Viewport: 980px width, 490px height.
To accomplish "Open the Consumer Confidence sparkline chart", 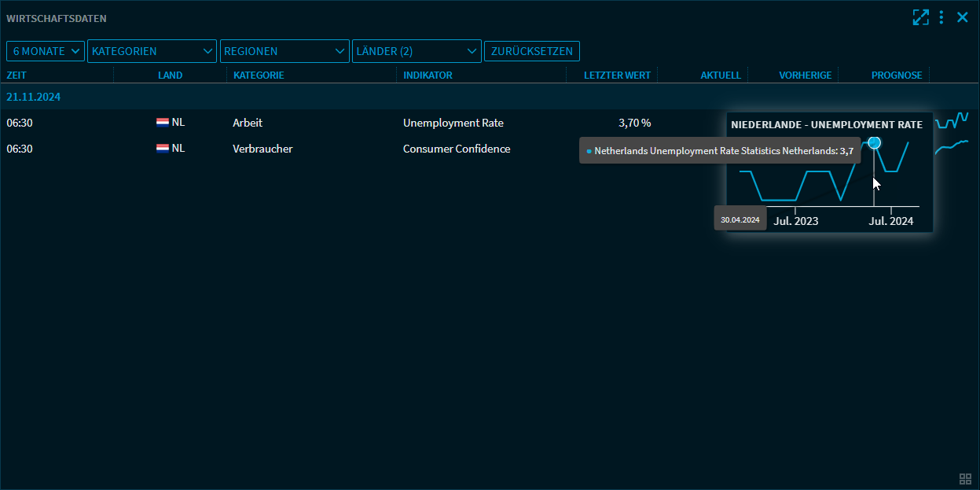I will click(x=952, y=147).
